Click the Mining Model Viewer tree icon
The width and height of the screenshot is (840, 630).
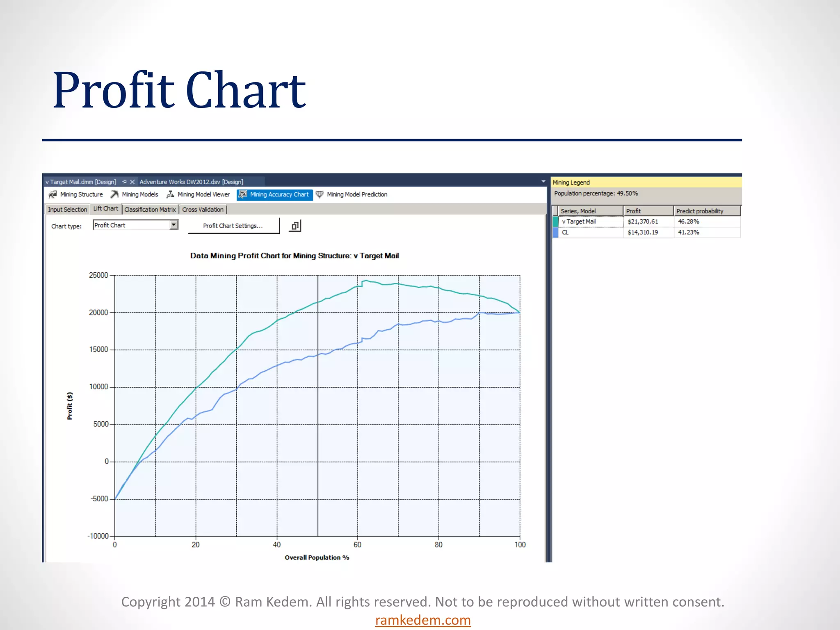point(170,194)
